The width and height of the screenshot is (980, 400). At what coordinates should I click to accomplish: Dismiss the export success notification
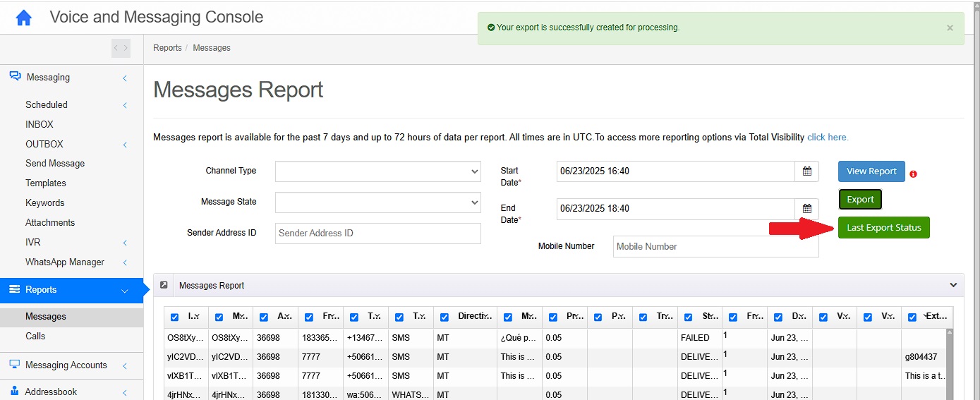tap(950, 28)
